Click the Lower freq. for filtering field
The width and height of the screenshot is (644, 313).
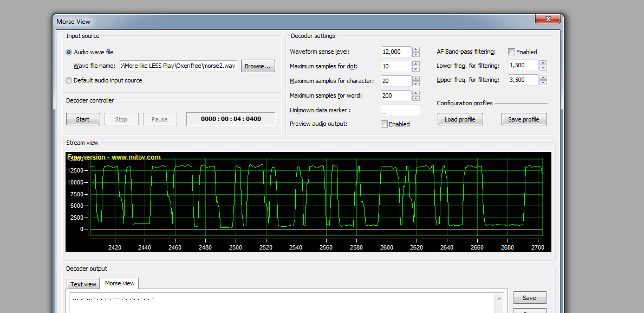coord(523,66)
